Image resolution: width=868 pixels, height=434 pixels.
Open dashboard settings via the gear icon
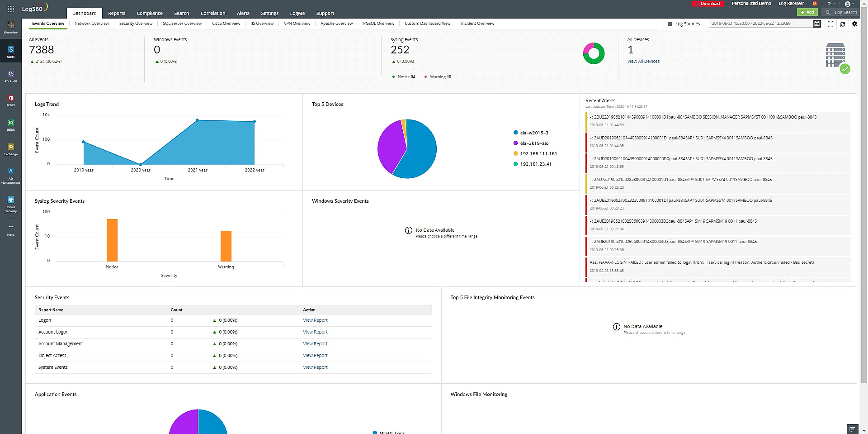click(854, 24)
